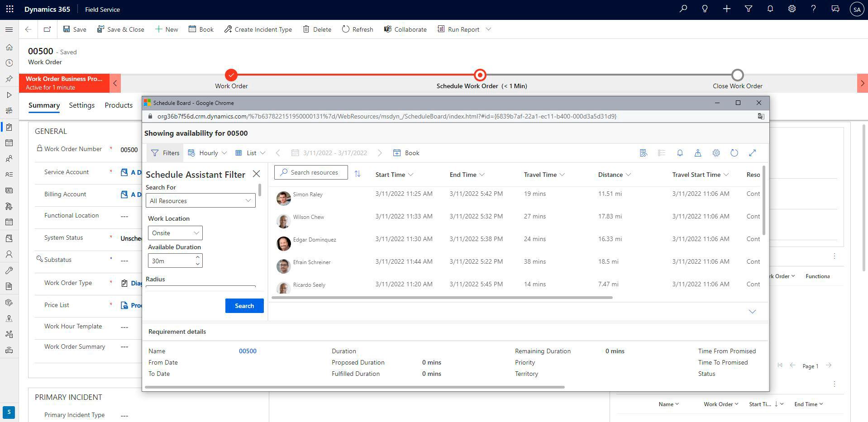Refresh the work order form
The image size is (868, 422).
tap(358, 29)
